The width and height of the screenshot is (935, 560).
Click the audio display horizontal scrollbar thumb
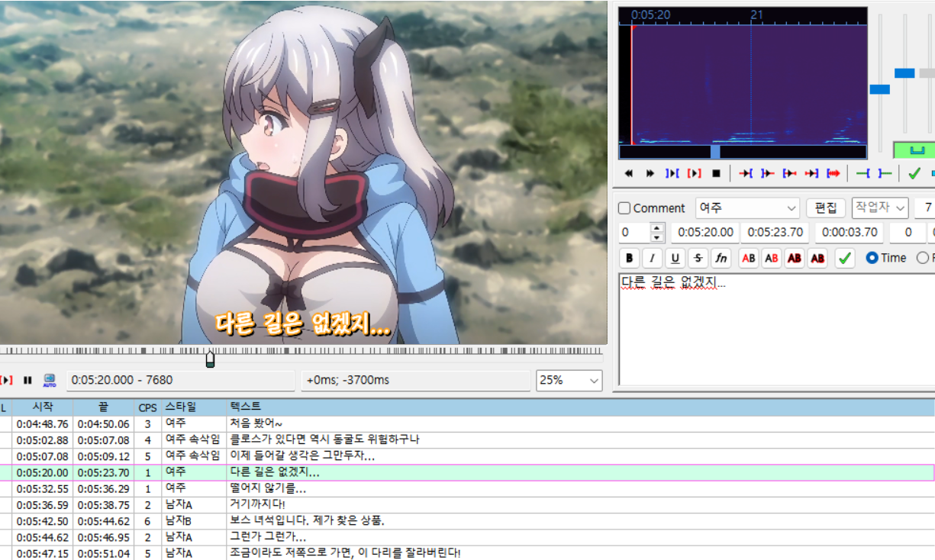pos(715,152)
